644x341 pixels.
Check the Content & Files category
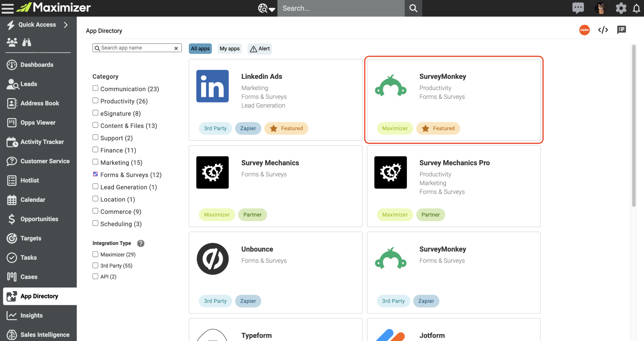point(95,125)
